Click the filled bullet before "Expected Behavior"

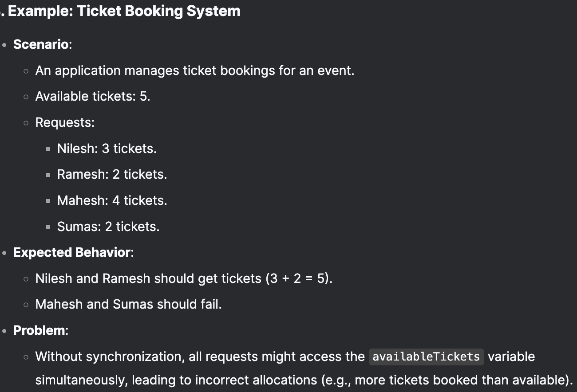tap(4, 253)
